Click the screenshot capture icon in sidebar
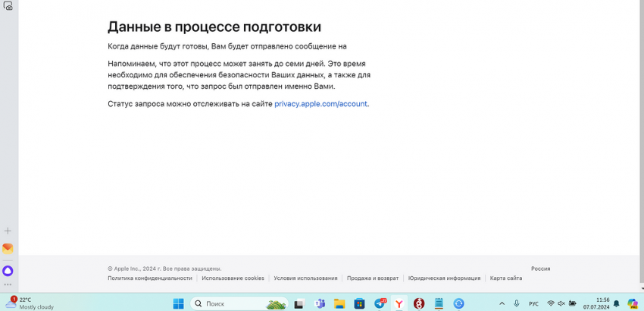644x311 pixels. [x=8, y=6]
